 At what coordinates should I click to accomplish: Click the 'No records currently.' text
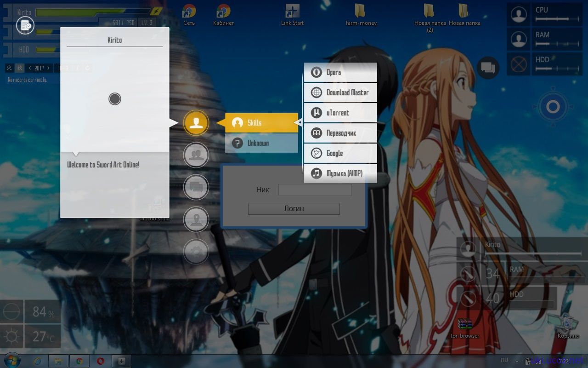[28, 80]
